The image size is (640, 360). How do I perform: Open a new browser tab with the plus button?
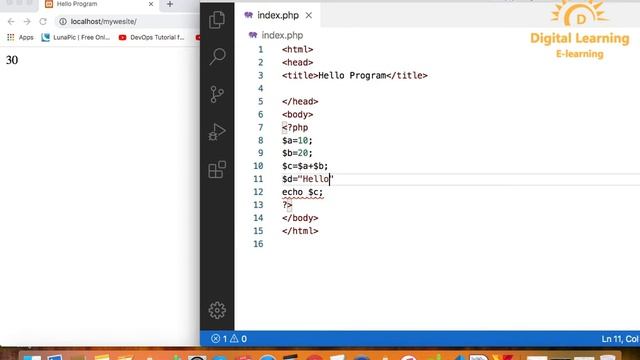pyautogui.click(x=170, y=4)
